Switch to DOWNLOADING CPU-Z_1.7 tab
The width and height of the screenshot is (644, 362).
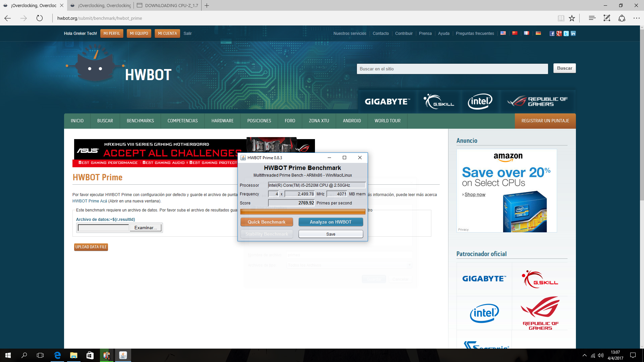168,5
